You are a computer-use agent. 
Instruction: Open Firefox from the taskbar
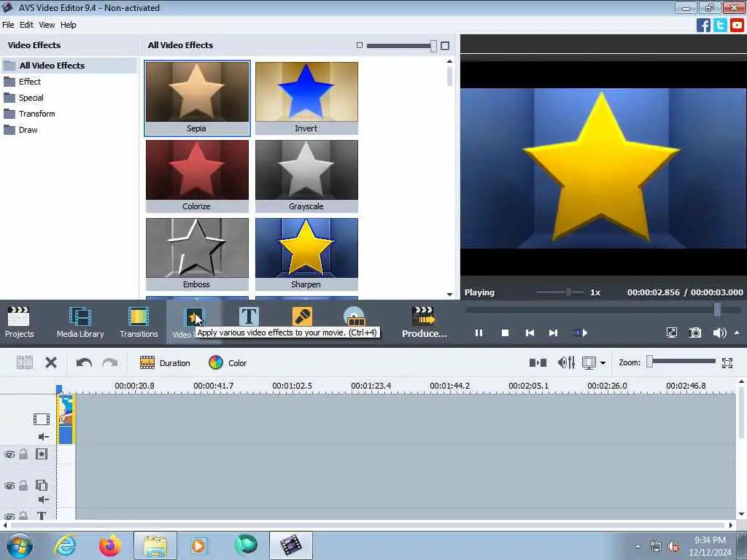pos(110,545)
